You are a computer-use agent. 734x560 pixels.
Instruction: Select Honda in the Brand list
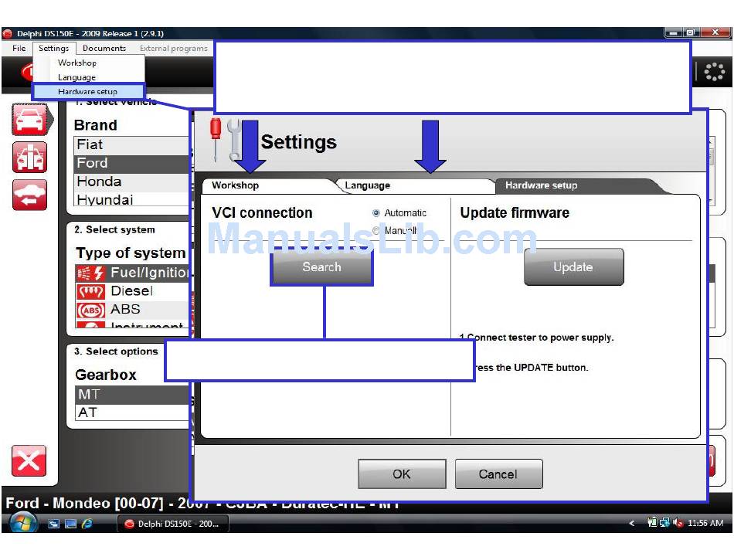[x=131, y=182]
